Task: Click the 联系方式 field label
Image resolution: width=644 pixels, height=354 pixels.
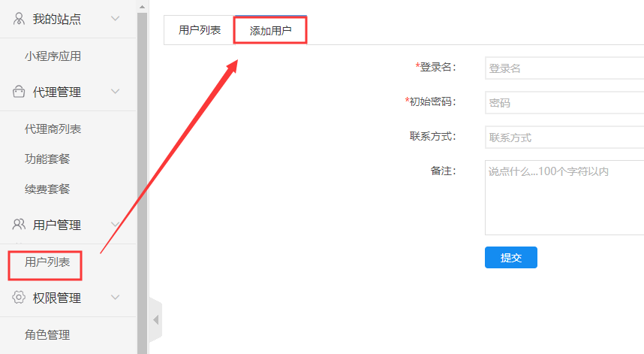Action: click(x=433, y=136)
